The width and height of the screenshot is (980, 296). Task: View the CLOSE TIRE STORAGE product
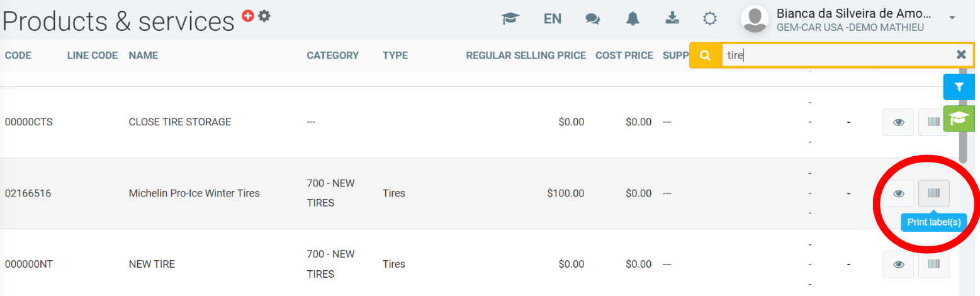click(899, 122)
